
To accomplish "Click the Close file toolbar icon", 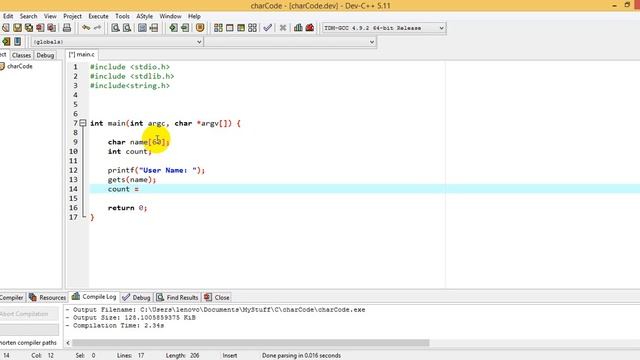I will [x=40, y=28].
